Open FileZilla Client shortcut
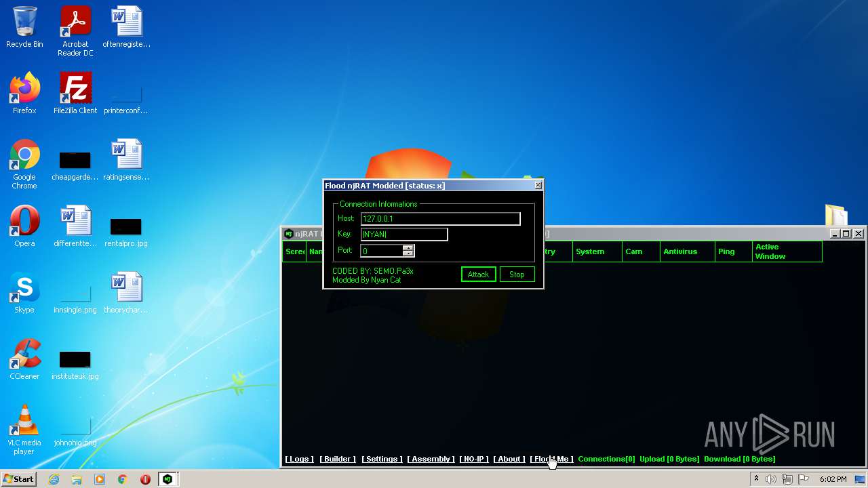868x488 pixels. coord(75,94)
